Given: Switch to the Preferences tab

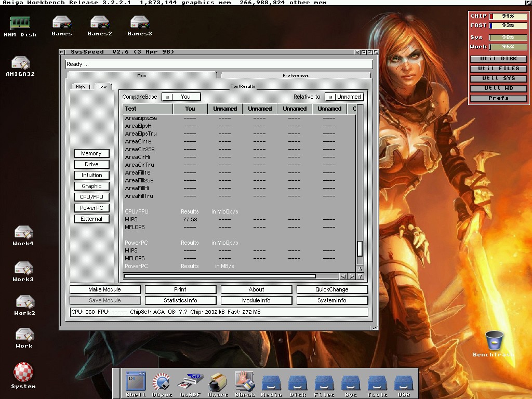Looking at the screenshot, I should (x=296, y=75).
